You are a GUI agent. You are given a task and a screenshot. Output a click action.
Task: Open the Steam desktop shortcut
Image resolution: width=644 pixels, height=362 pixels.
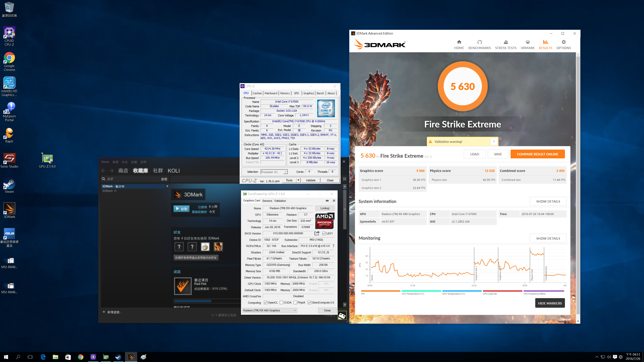click(9, 186)
